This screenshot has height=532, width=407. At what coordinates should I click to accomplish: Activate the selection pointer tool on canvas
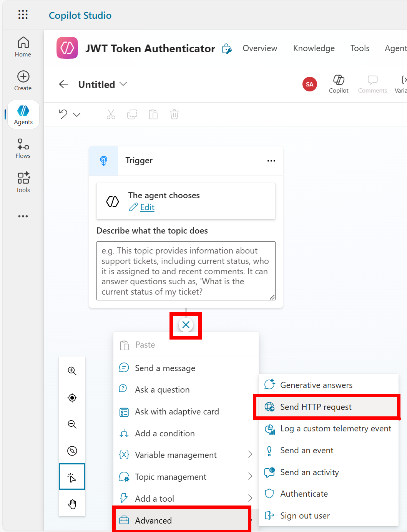pos(72,476)
